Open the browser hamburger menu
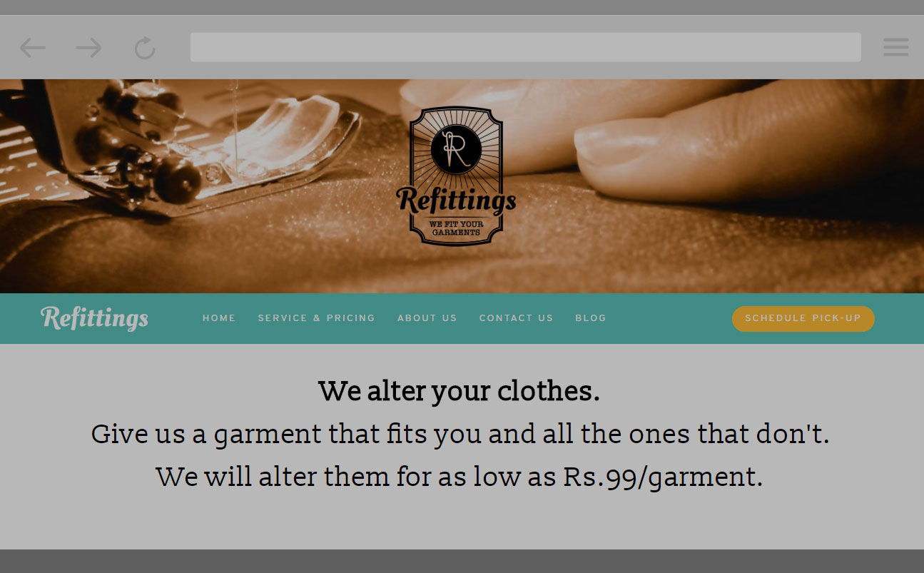Viewport: 924px width, 573px height. 895,47
